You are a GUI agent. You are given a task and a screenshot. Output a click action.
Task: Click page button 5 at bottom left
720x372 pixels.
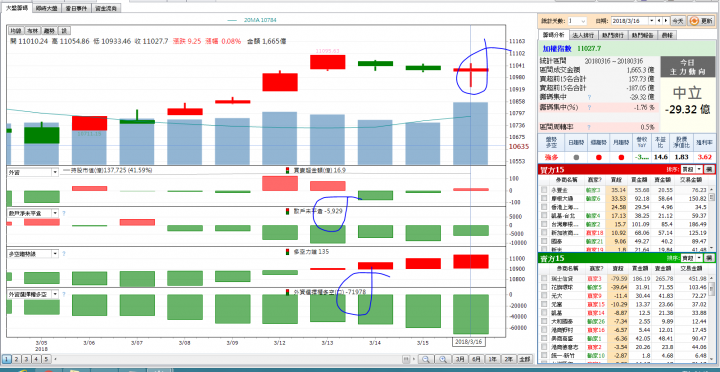click(45, 359)
